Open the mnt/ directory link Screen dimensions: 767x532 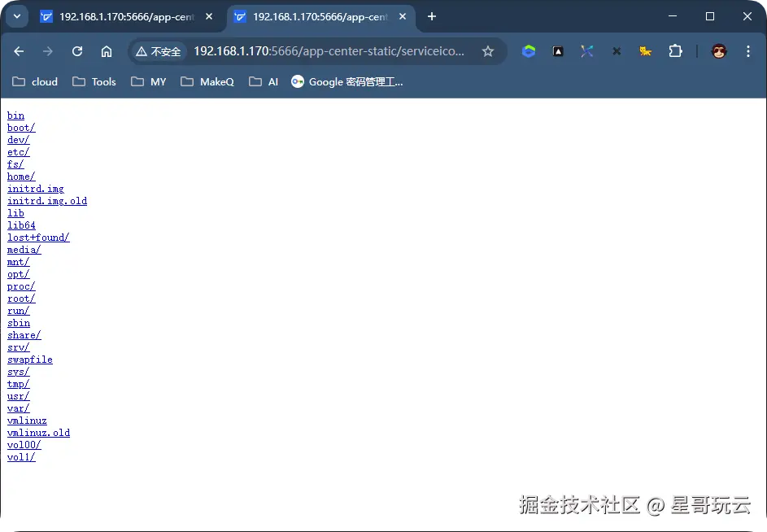(x=18, y=262)
